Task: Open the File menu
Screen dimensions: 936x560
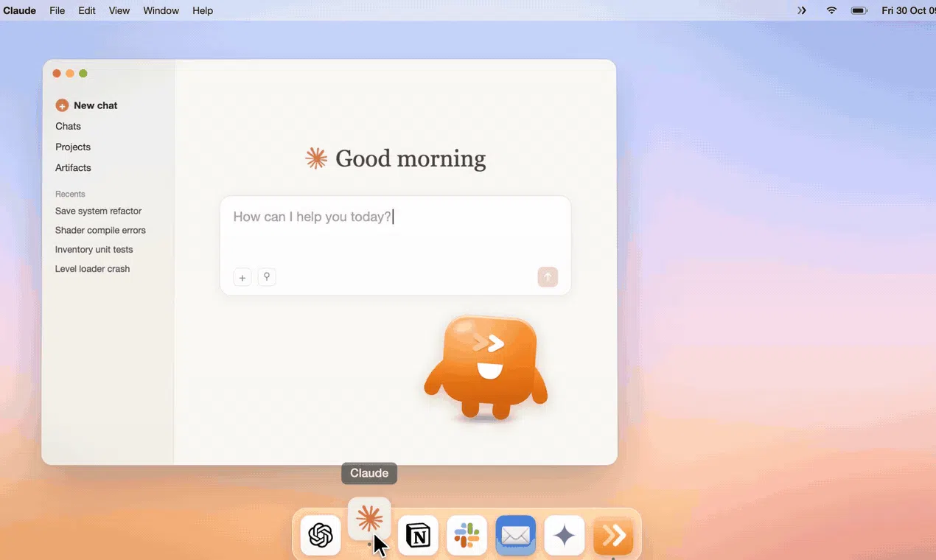Action: point(57,10)
